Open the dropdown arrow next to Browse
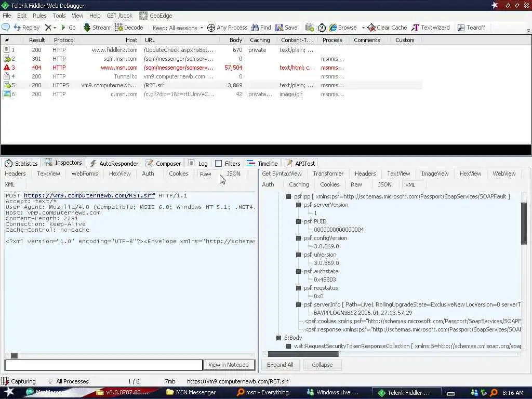 (x=363, y=28)
